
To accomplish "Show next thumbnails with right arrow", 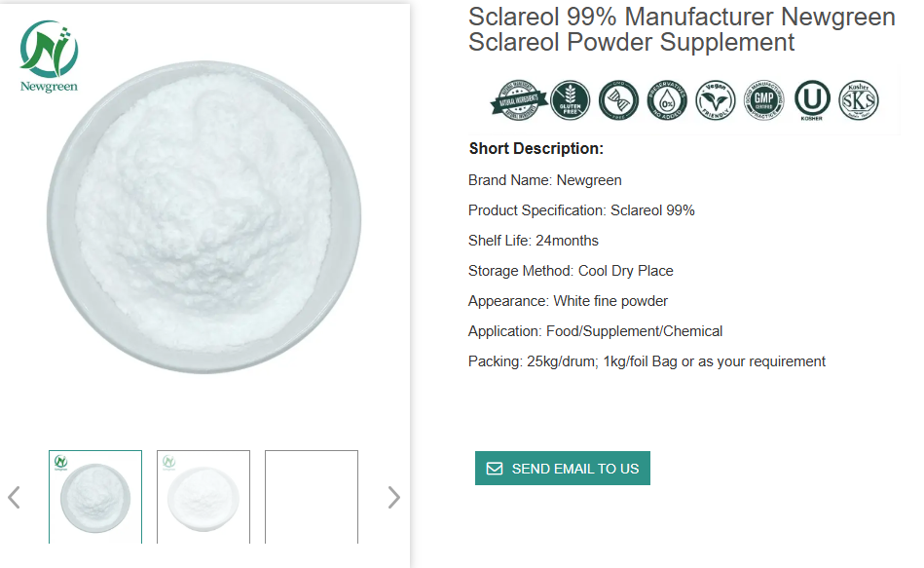I will click(x=393, y=498).
